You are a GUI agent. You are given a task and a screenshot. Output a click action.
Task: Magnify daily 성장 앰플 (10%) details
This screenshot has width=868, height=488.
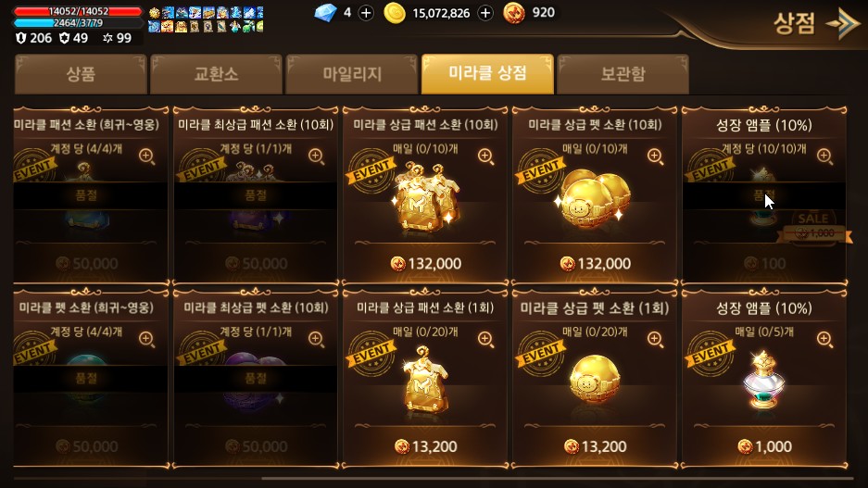tap(824, 339)
